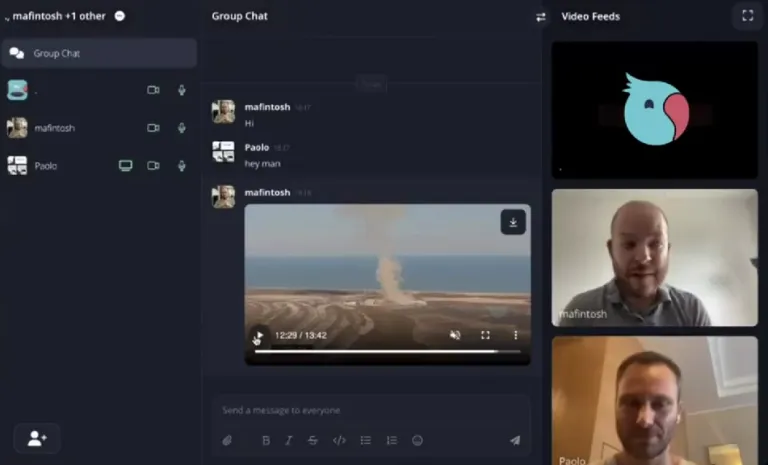Screen dimensions: 768x465
Task: Insert a numbered list
Action: click(x=392, y=440)
